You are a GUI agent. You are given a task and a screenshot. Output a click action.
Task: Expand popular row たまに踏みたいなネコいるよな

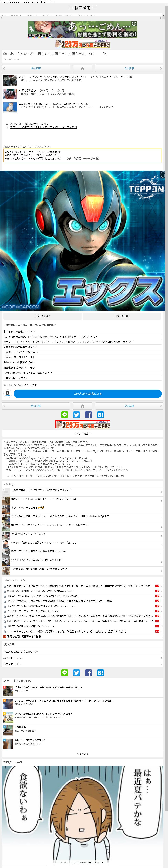[x=82, y=536]
